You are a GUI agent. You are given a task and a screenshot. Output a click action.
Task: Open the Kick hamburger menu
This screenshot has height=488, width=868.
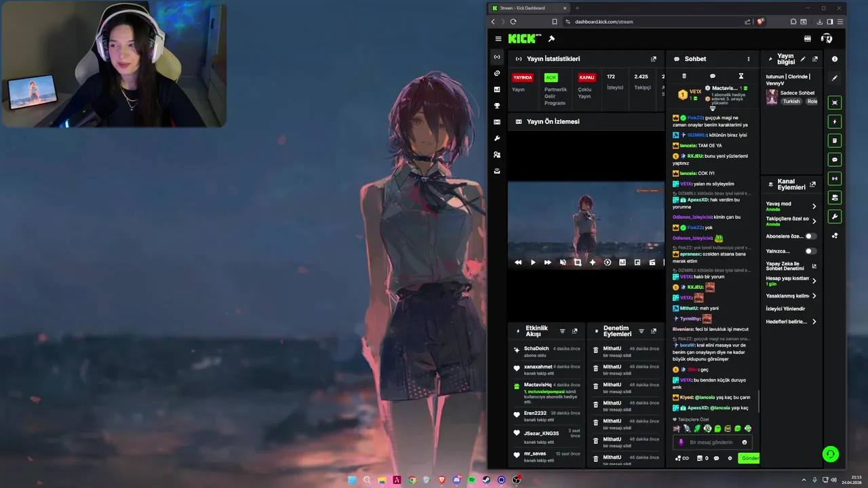click(x=498, y=39)
